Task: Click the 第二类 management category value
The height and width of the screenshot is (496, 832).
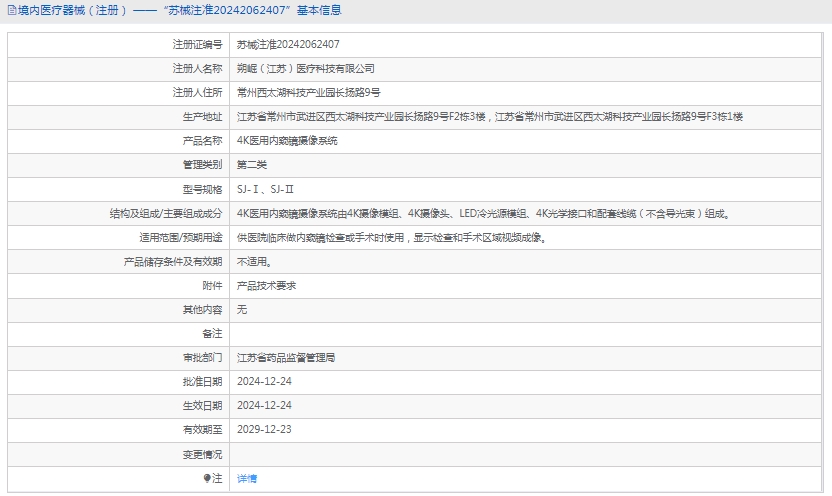Action: click(x=252, y=165)
